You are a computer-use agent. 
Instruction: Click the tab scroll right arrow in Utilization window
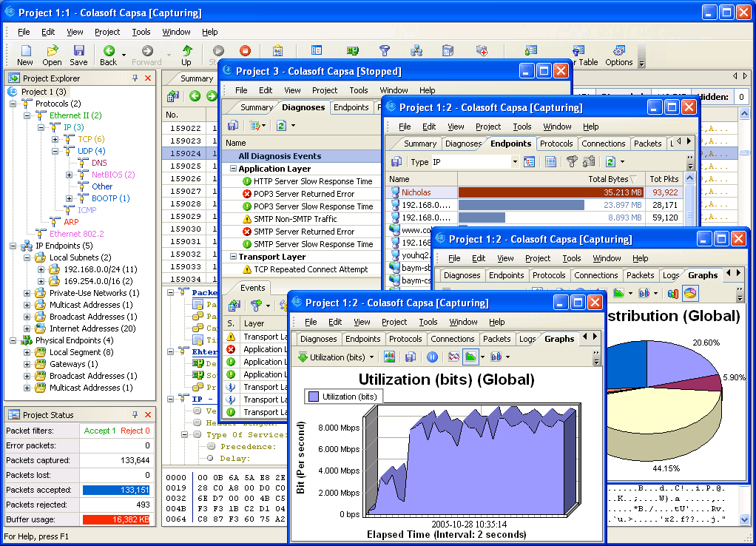tap(595, 337)
